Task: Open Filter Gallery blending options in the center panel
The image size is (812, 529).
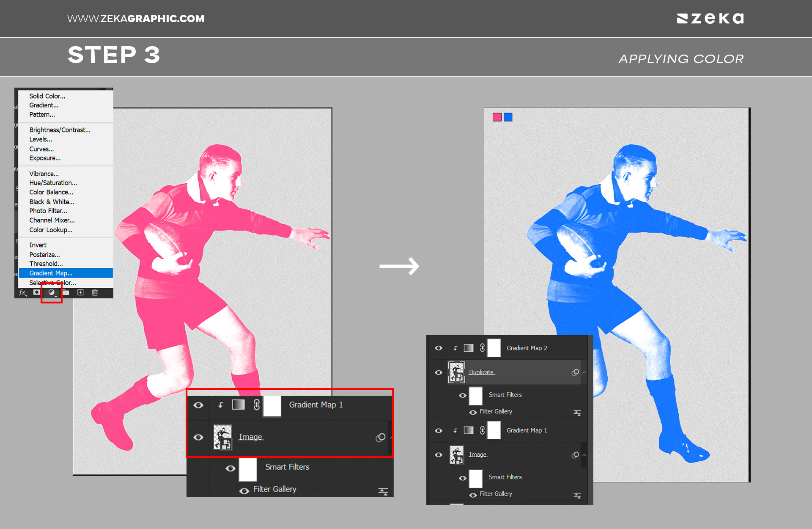Action: [383, 491]
